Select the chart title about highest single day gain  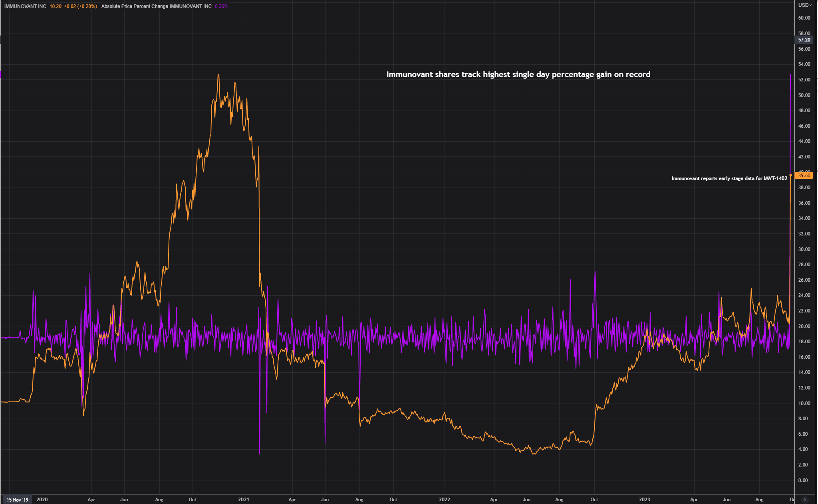pyautogui.click(x=518, y=75)
